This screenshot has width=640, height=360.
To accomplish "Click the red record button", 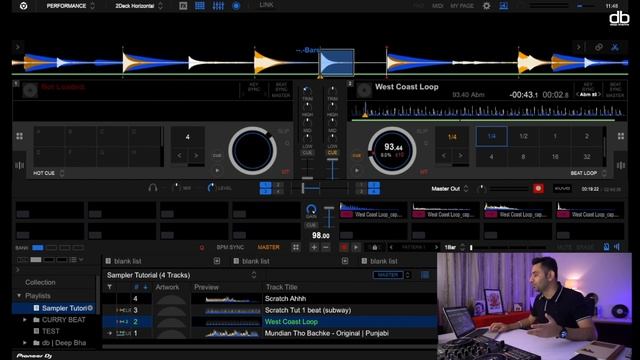I will click(x=538, y=188).
